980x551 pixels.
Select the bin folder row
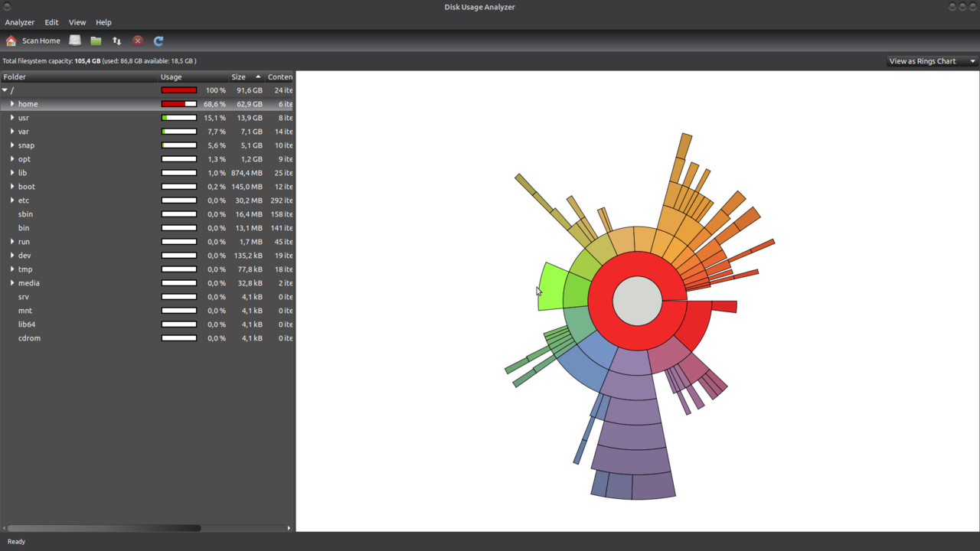click(x=147, y=228)
